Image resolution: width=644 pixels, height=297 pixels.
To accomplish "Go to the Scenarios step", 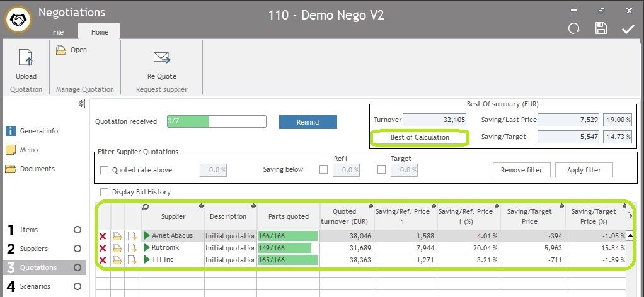I will [x=35, y=286].
